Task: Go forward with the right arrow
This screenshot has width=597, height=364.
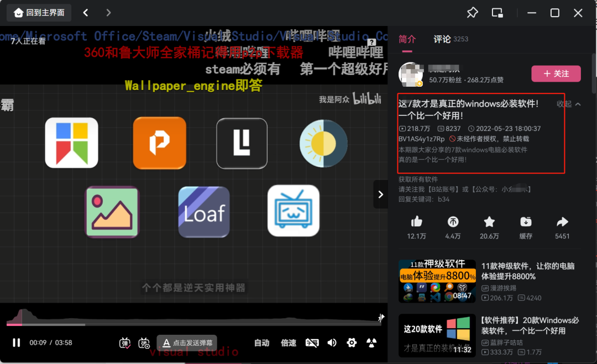Action: pyautogui.click(x=108, y=13)
